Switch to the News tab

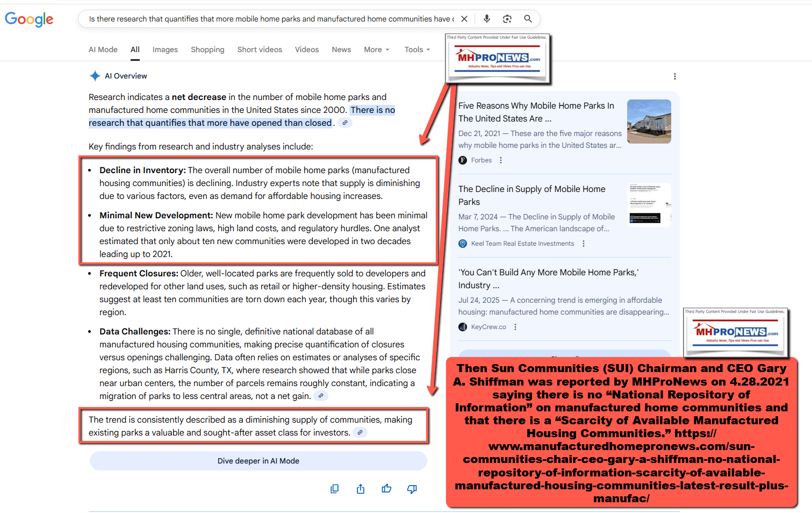click(x=341, y=49)
